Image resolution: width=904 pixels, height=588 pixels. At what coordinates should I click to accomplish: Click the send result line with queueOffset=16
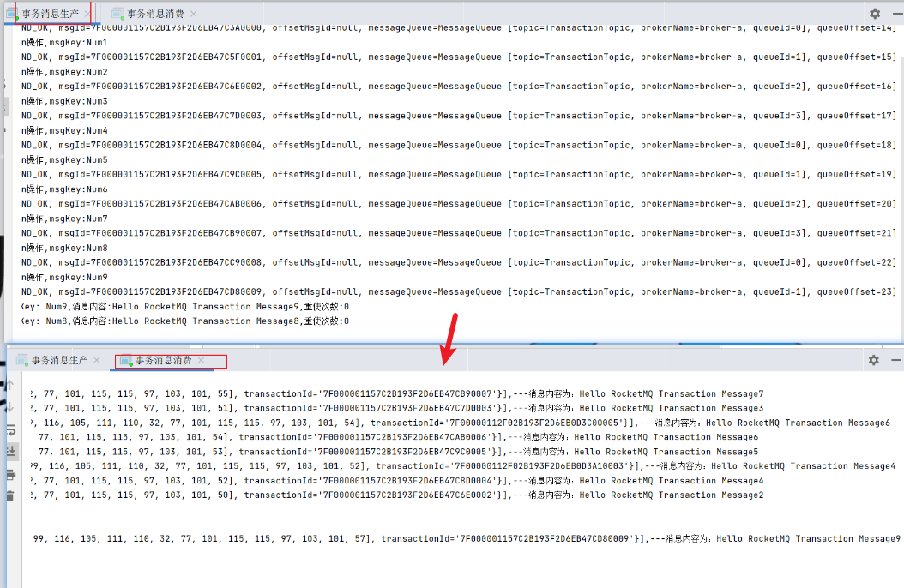point(460,87)
